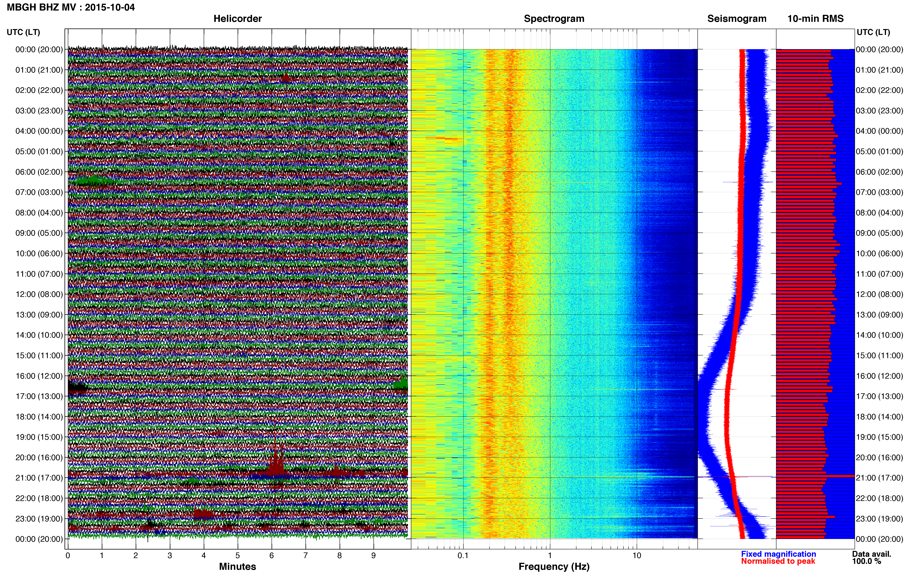Click the '100.0 %' availability value
Viewport: 924px width, 578px height.
(x=867, y=561)
